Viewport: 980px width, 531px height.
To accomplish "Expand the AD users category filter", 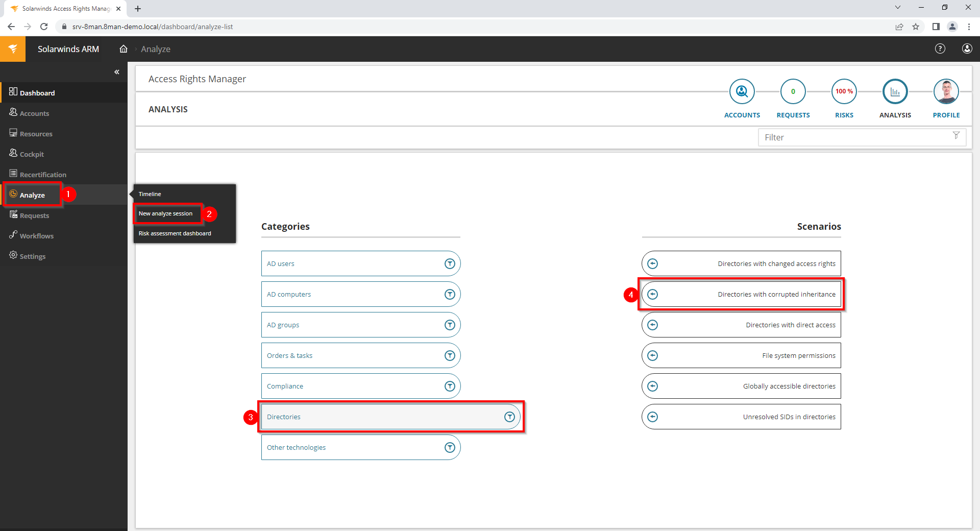I will [450, 264].
